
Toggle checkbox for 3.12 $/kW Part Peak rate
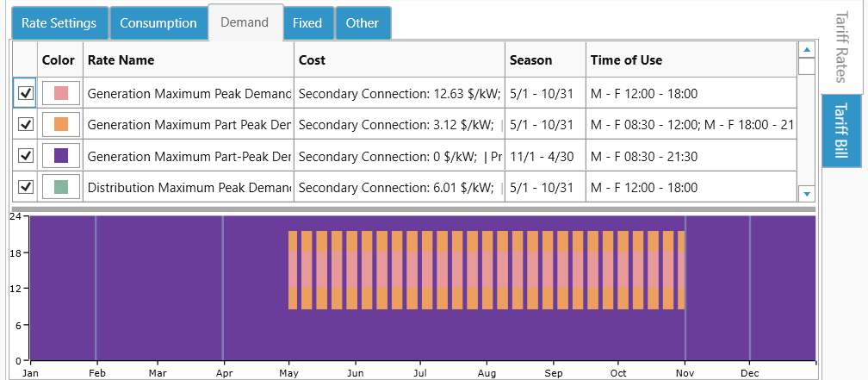coord(26,124)
